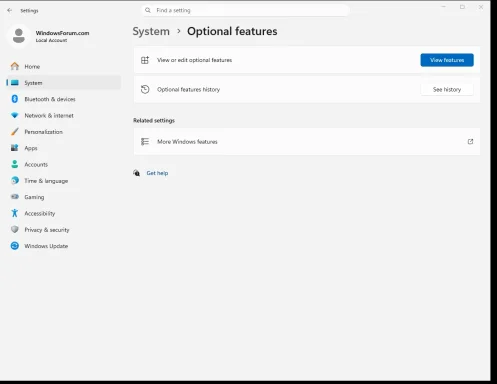Image resolution: width=497 pixels, height=384 pixels.
Task: Open Personalization settings
Action: tap(63, 132)
